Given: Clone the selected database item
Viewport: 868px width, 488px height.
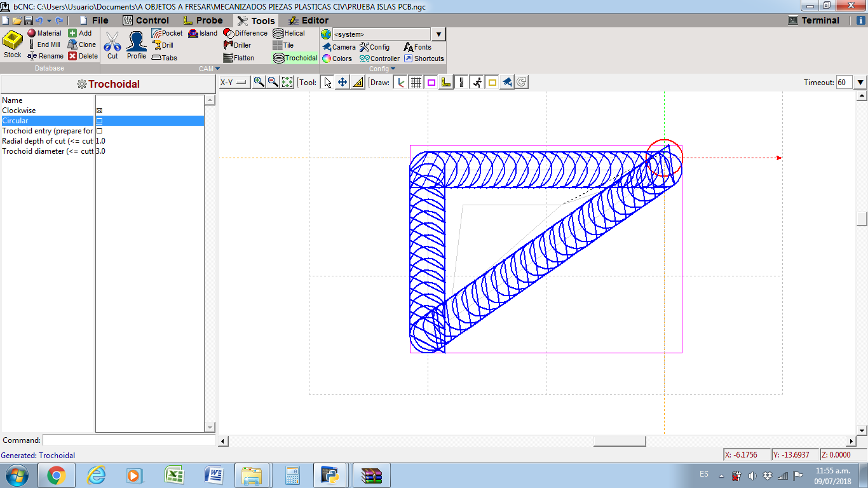Looking at the screenshot, I should pyautogui.click(x=82, y=44).
